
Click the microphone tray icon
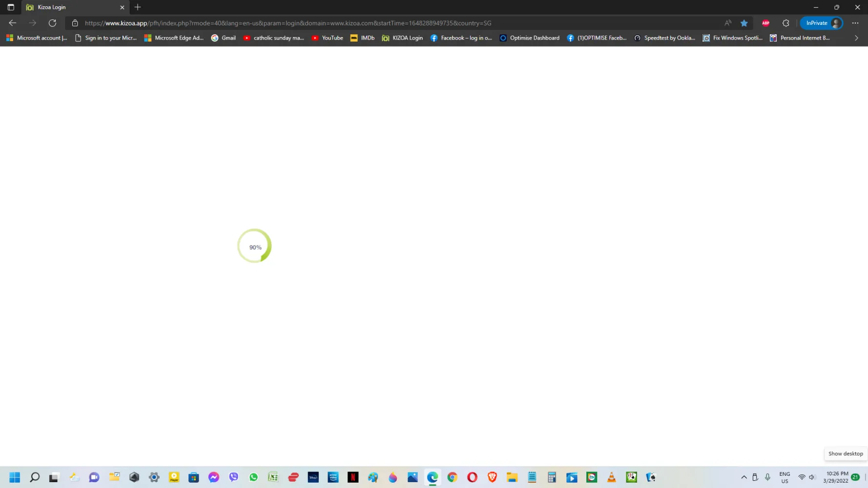pos(767,477)
